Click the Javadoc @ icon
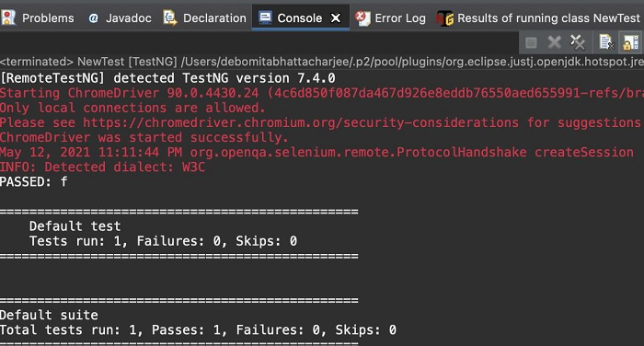The height and width of the screenshot is (346, 644). tap(93, 18)
